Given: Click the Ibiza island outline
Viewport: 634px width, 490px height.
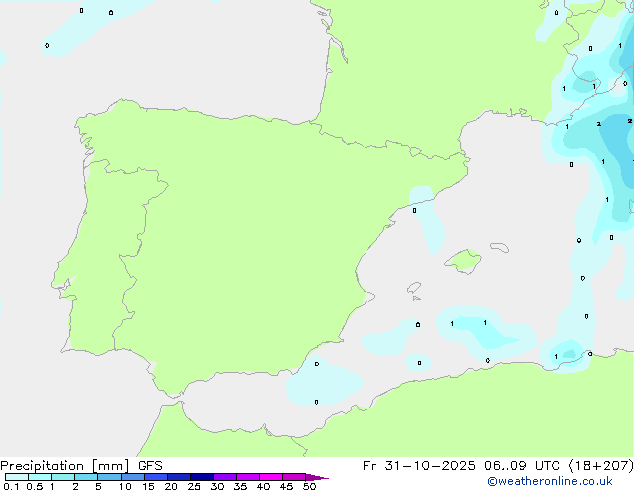Looking at the screenshot, I should pos(414,288).
